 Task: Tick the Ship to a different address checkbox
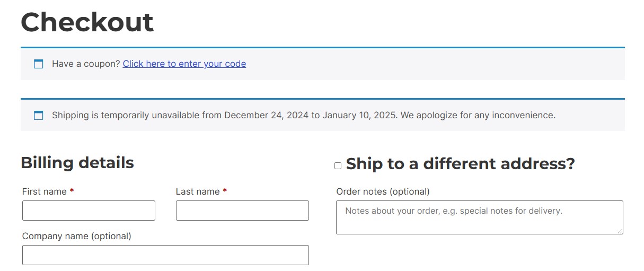click(338, 165)
